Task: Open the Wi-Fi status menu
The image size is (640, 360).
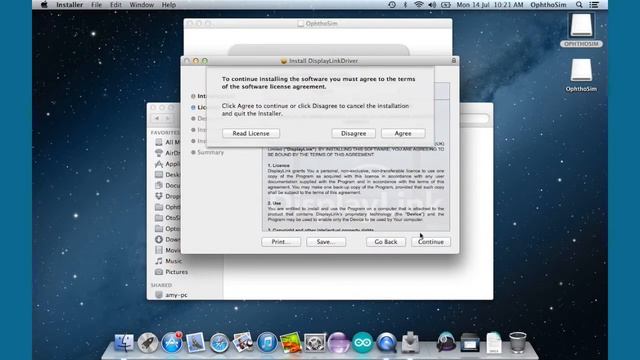Action: tap(418, 5)
